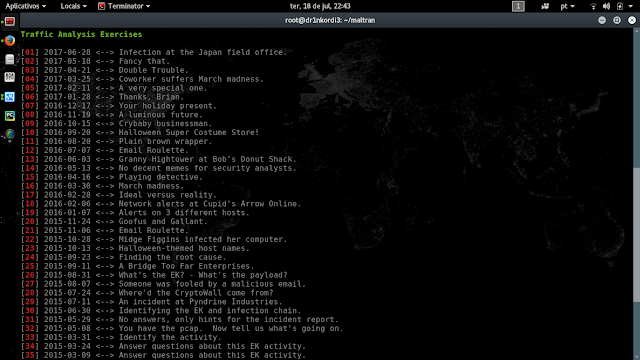Select the row 'Identify the activity.'
Image resolution: width=640 pixels, height=360 pixels.
[121, 338]
